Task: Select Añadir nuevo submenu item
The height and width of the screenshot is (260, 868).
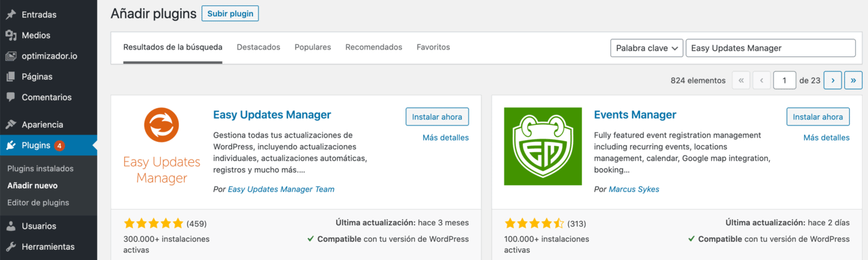Action: pyautogui.click(x=33, y=185)
